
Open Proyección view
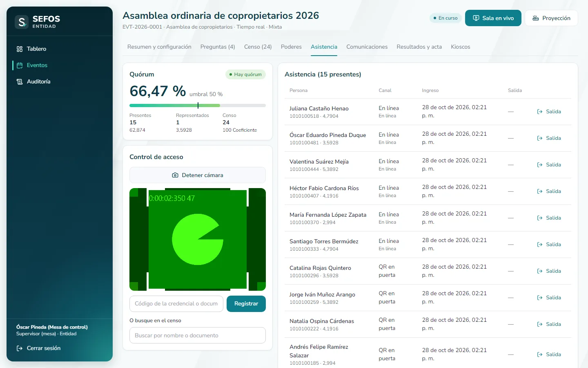coord(551,18)
